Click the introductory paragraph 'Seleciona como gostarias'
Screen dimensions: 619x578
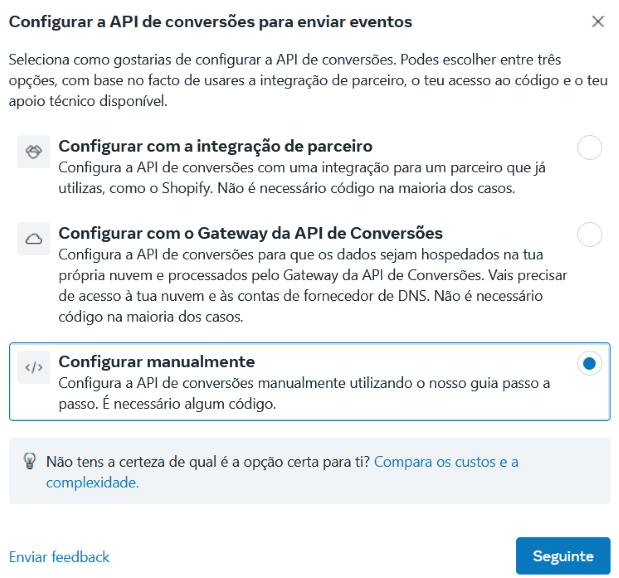point(300,79)
